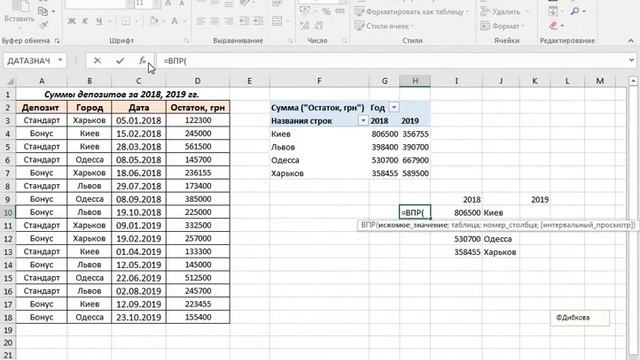
Task: Select column D header
Action: (198, 81)
